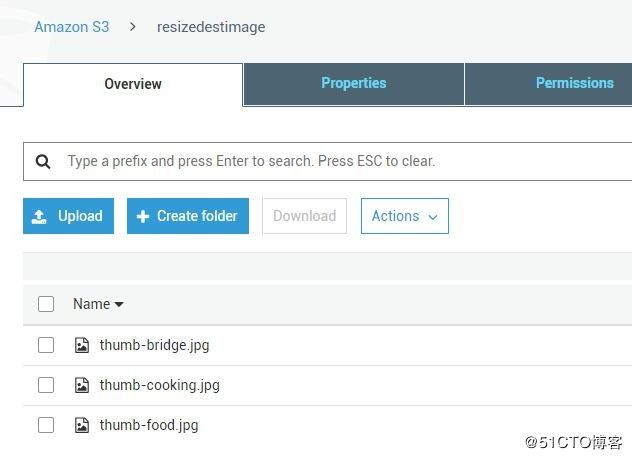Select the thumb-cooking.jpg checkbox
Screen dimensions: 632x459
pos(46,385)
